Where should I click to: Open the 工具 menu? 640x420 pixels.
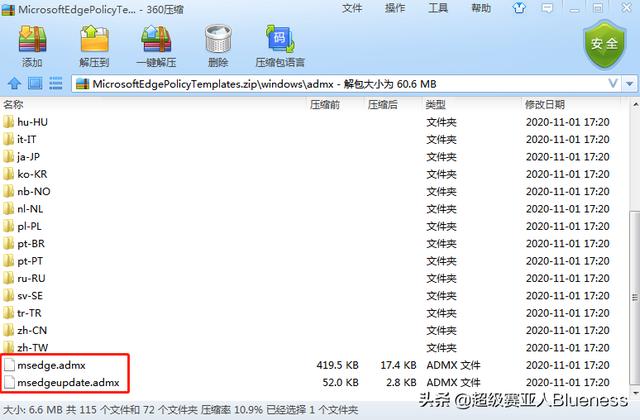(x=438, y=8)
